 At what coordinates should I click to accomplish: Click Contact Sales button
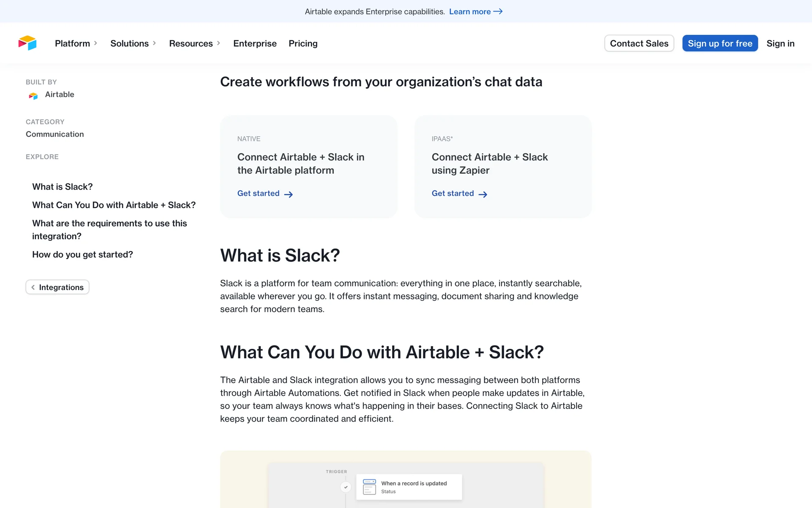639,44
